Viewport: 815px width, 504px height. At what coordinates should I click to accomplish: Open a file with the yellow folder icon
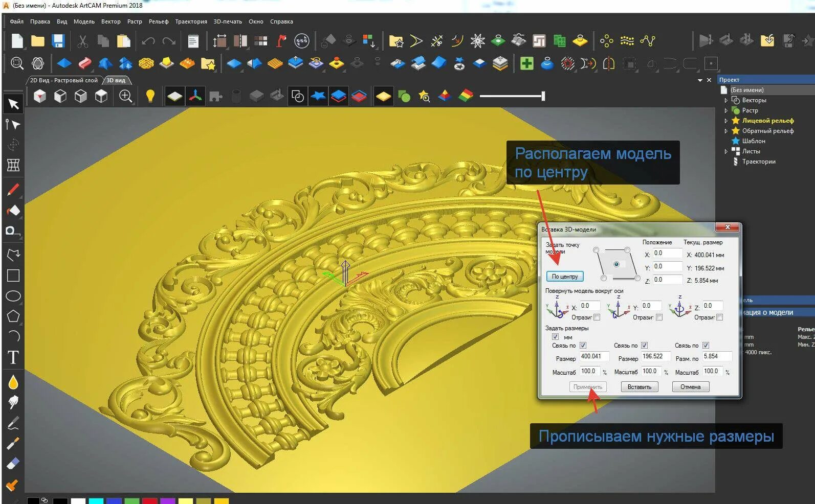tap(37, 41)
